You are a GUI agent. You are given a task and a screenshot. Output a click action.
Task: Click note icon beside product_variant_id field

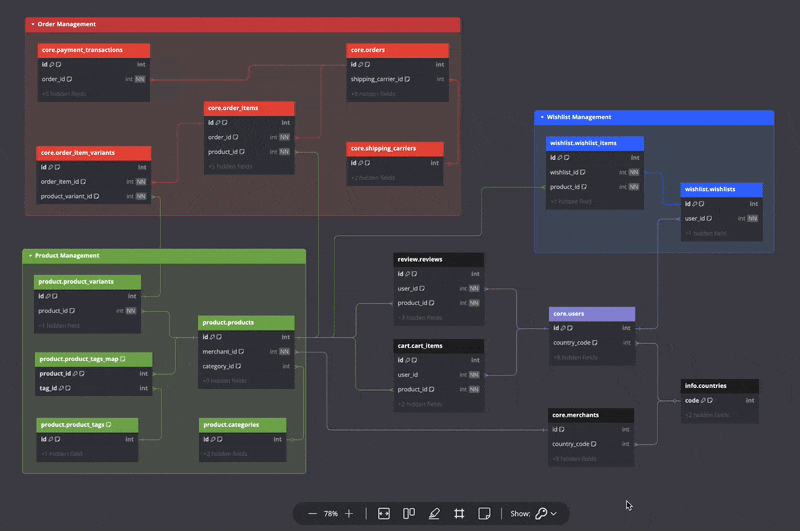click(x=96, y=196)
